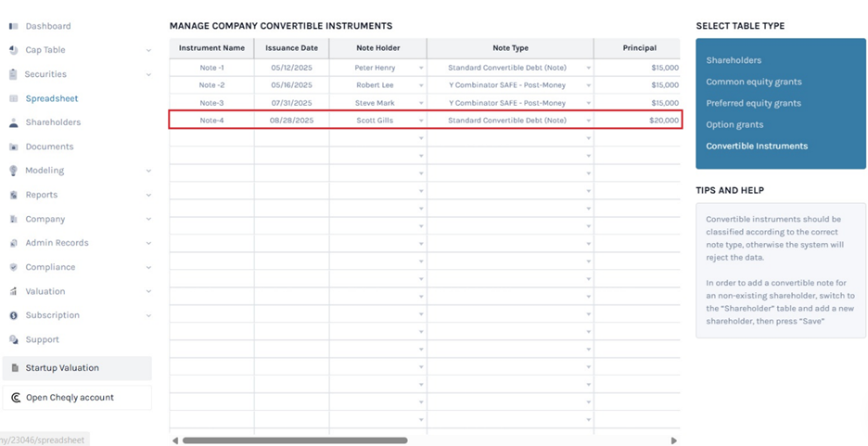Click the Shareholders person icon
Viewport: 868px width, 446px height.
tap(14, 122)
